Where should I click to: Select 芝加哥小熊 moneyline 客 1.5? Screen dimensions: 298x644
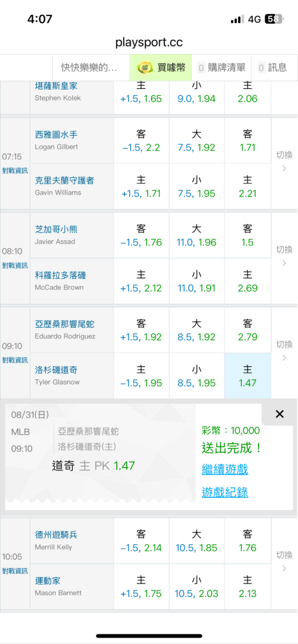coord(248,235)
